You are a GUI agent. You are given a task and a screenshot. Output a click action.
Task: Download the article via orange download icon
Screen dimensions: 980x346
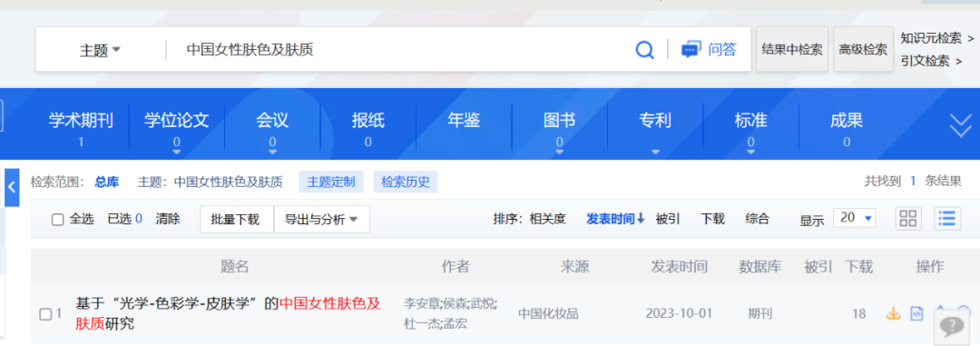click(893, 313)
